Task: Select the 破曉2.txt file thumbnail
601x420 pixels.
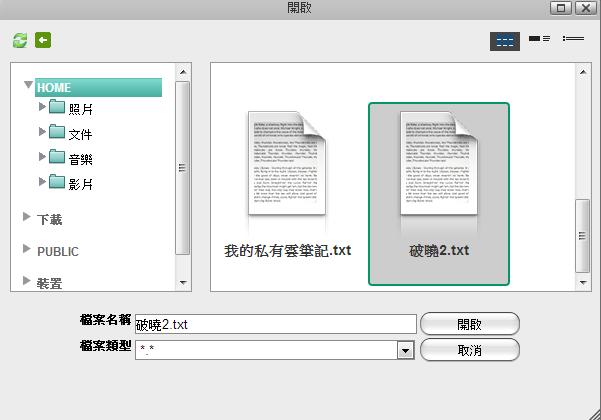Action: (439, 163)
